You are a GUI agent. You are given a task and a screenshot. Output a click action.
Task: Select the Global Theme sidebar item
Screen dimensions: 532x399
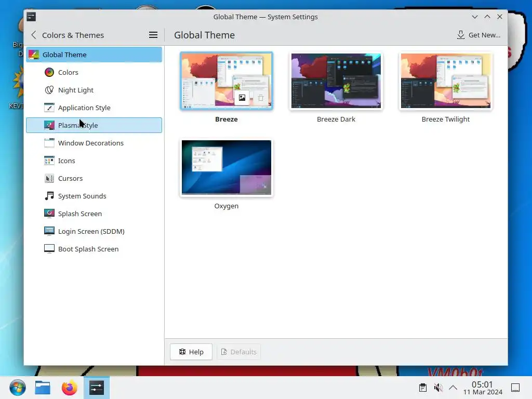pyautogui.click(x=94, y=55)
